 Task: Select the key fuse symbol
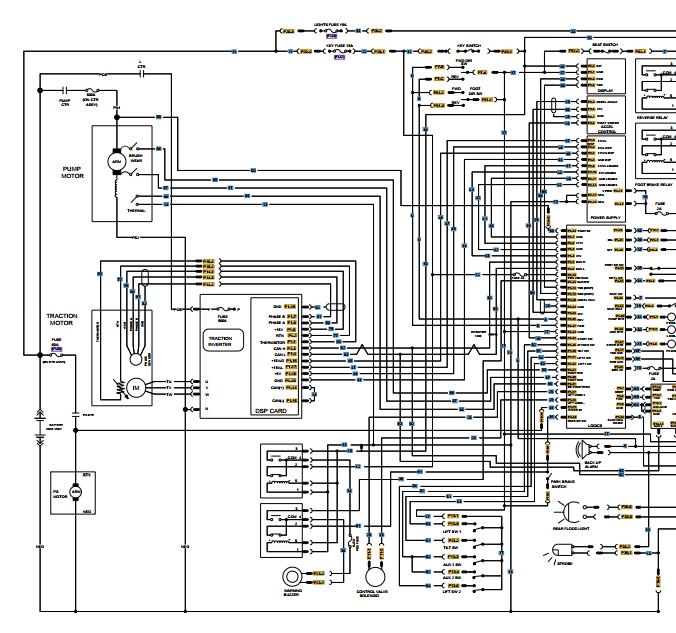pos(340,51)
